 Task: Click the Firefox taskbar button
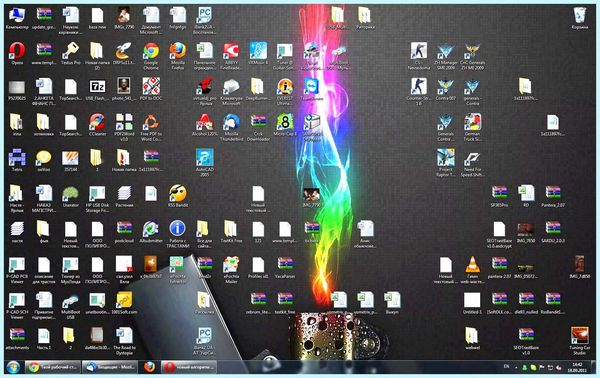pos(149,367)
